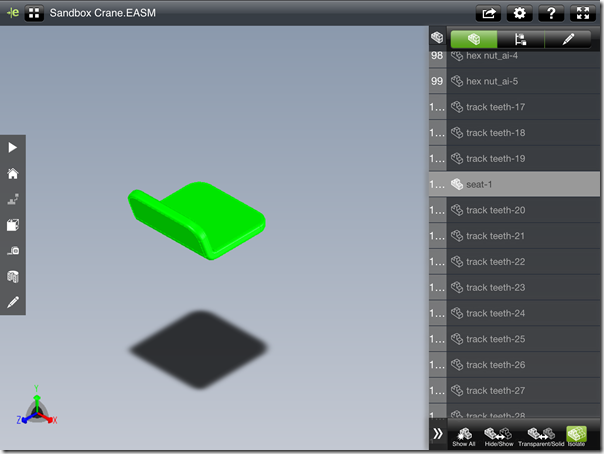Select track teeth-24 in list
Image resolution: width=604 pixels, height=454 pixels.
[514, 313]
